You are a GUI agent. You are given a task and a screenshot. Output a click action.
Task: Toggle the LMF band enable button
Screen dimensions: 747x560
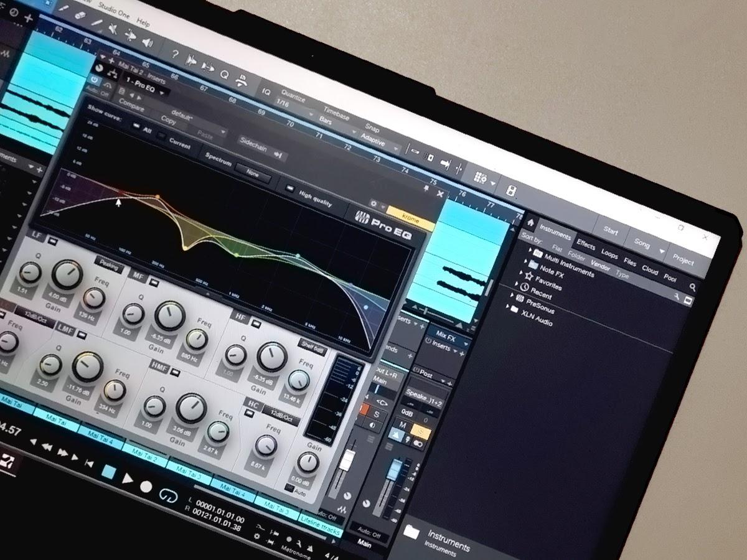tap(82, 335)
